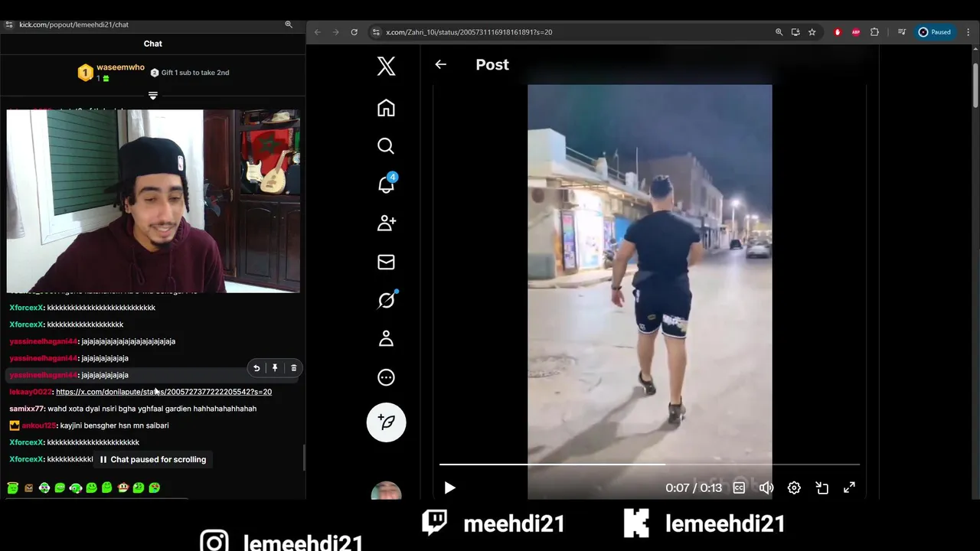Open the X logo home link
This screenshot has height=551, width=980.
pyautogui.click(x=386, y=66)
